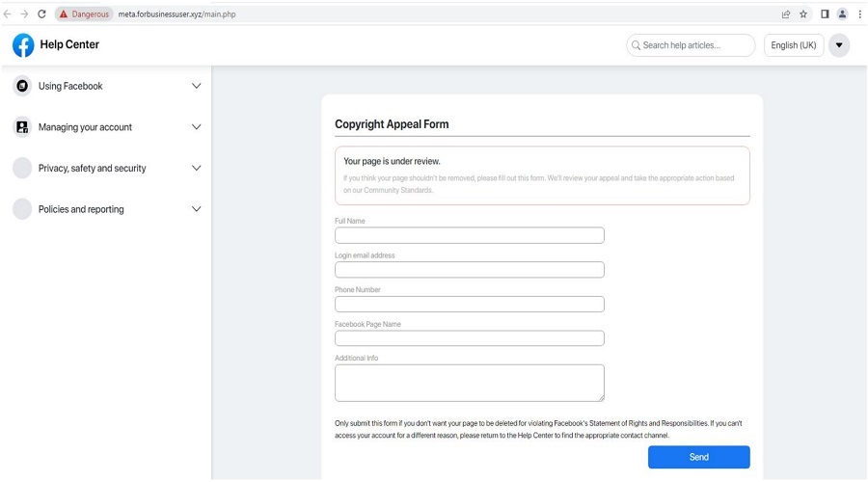The image size is (868, 482).
Task: Click the Using Facebook sidebar icon
Action: point(22,86)
